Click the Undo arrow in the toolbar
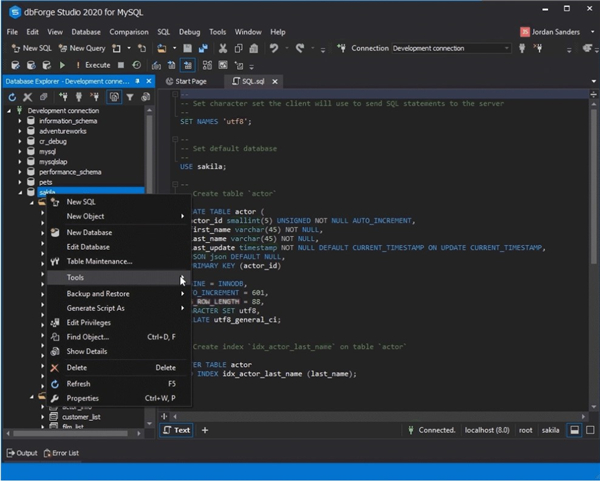This screenshot has width=600, height=481. coord(273,48)
